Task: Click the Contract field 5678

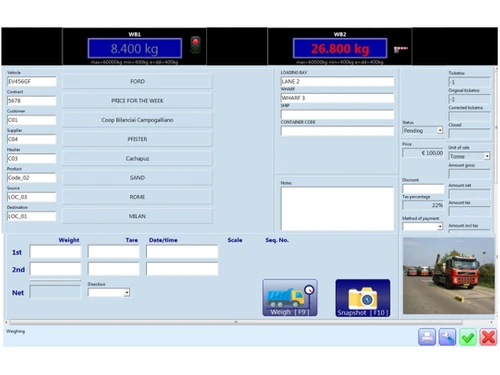Action: (32, 101)
